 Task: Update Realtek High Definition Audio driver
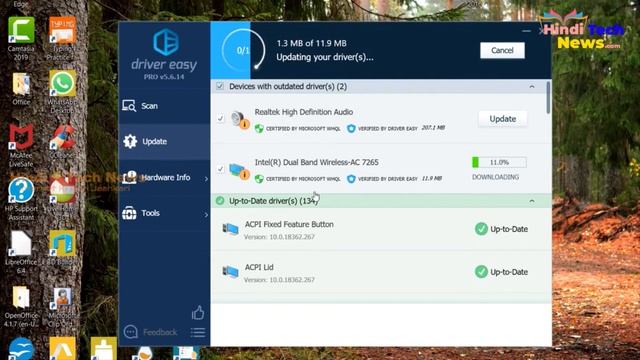pos(502,119)
